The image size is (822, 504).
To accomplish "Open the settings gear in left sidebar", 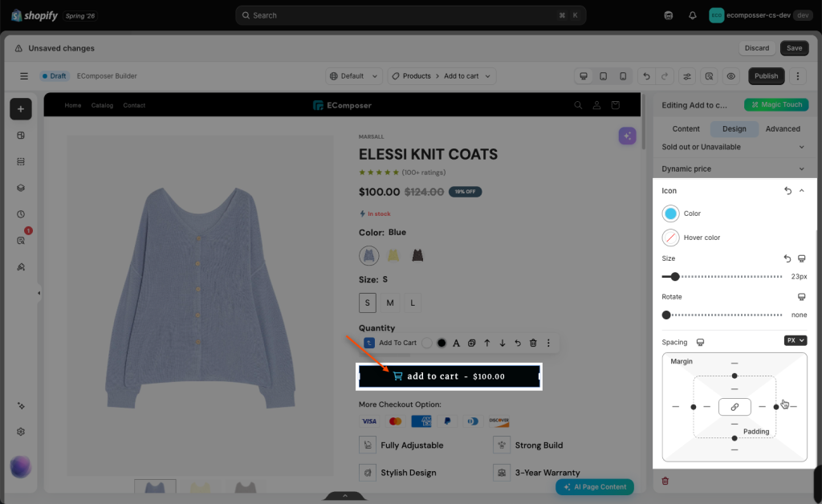I will click(21, 432).
